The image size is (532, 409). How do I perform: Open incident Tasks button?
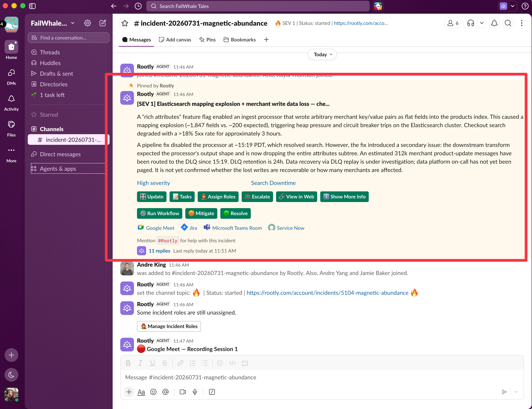(182, 197)
